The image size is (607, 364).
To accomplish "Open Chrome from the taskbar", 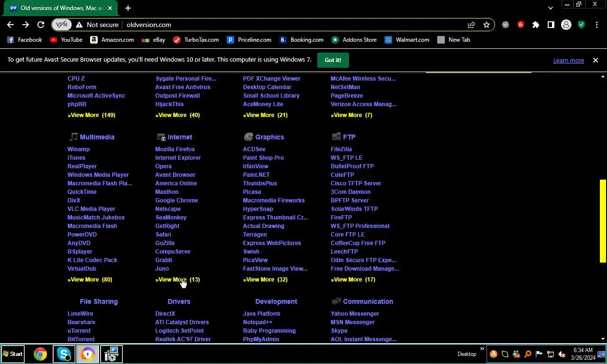I will point(40,354).
